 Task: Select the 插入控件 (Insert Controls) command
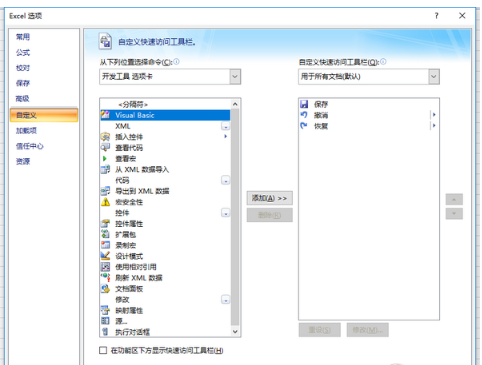click(165, 137)
